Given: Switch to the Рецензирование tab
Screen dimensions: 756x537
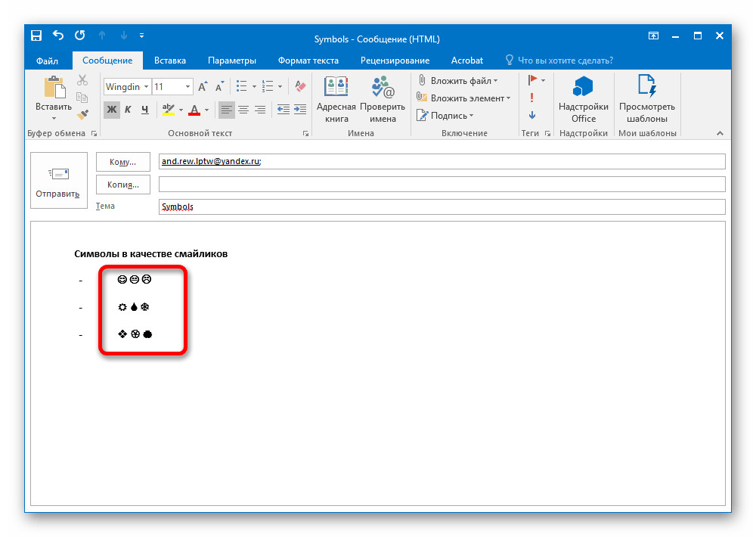Looking at the screenshot, I should [395, 61].
